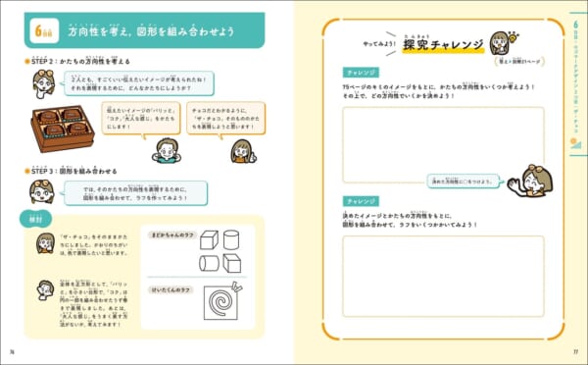Screen dimensions: 588x365
Task: Click the chocolate box illustration
Action: (63, 129)
